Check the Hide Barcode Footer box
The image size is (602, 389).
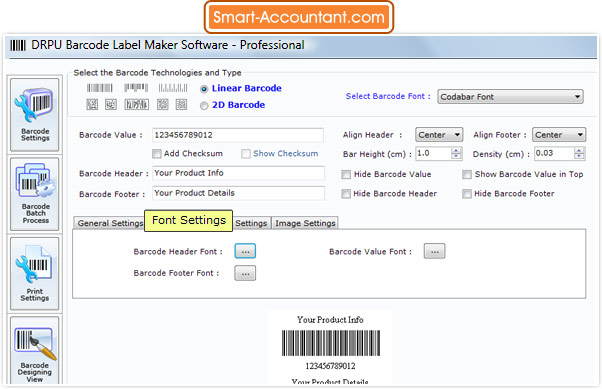(467, 194)
